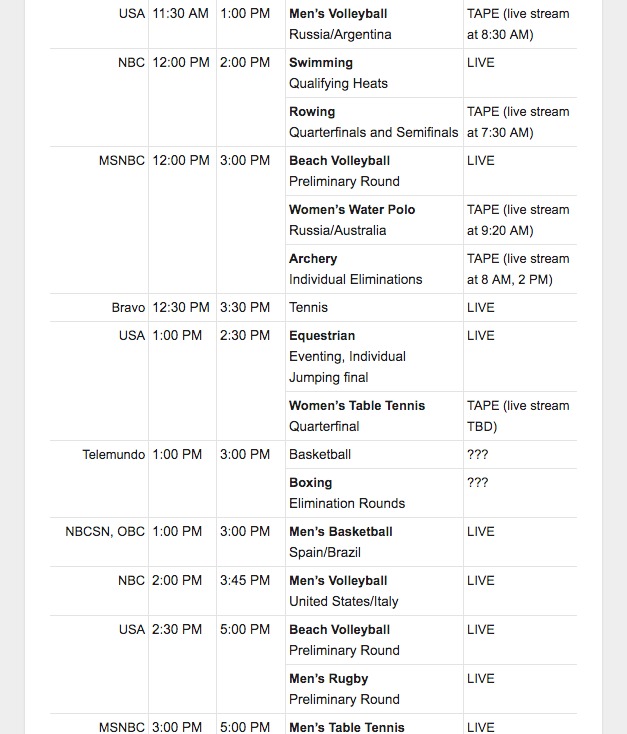Click the Boxing Elimination Rounds entry
627x734 pixels.
tap(346, 493)
